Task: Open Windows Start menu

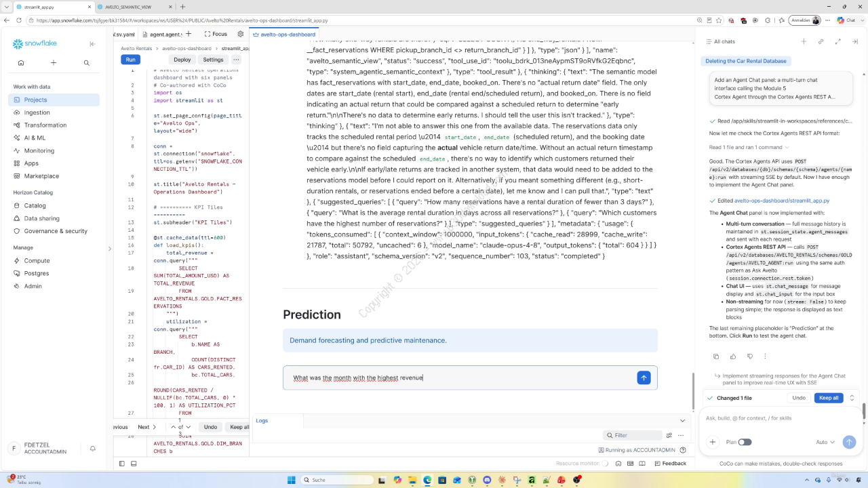Action: pos(292,480)
